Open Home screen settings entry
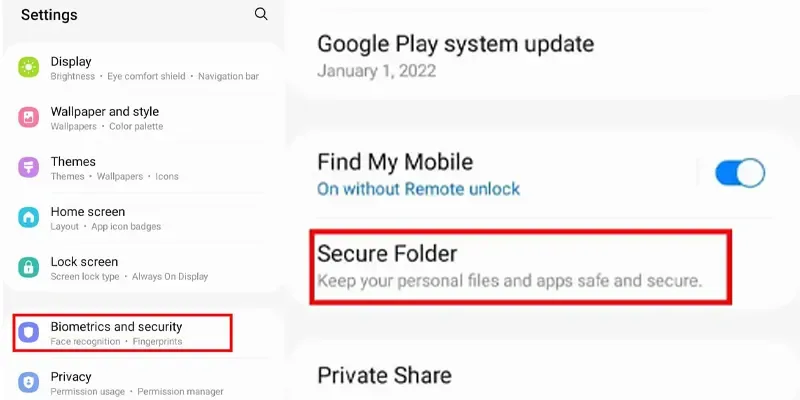800x400 pixels. (x=143, y=218)
